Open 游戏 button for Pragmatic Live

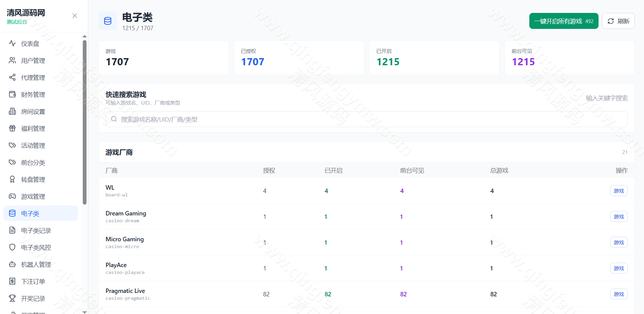pyautogui.click(x=619, y=294)
